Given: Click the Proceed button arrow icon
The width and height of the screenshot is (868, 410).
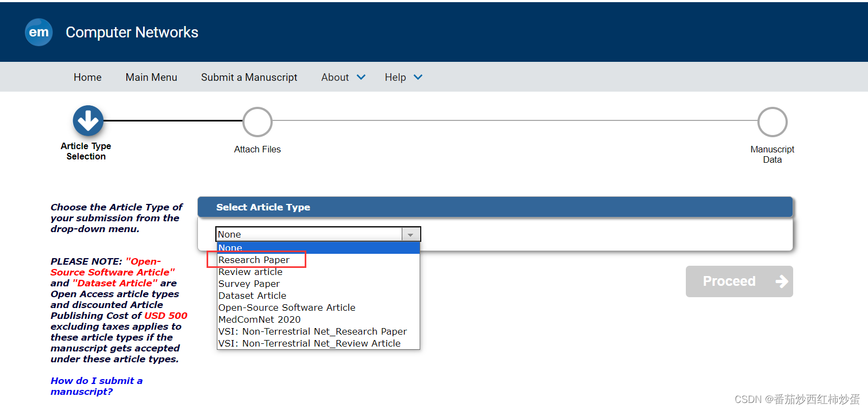Looking at the screenshot, I should (781, 281).
